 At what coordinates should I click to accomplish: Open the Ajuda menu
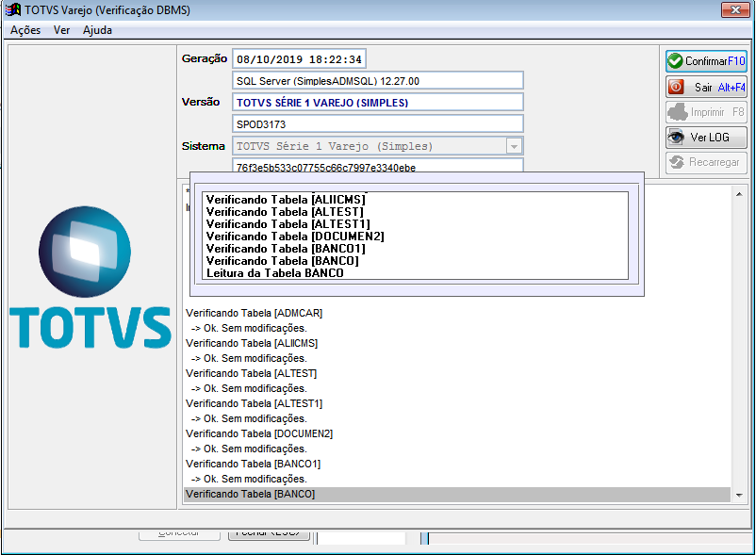[97, 30]
